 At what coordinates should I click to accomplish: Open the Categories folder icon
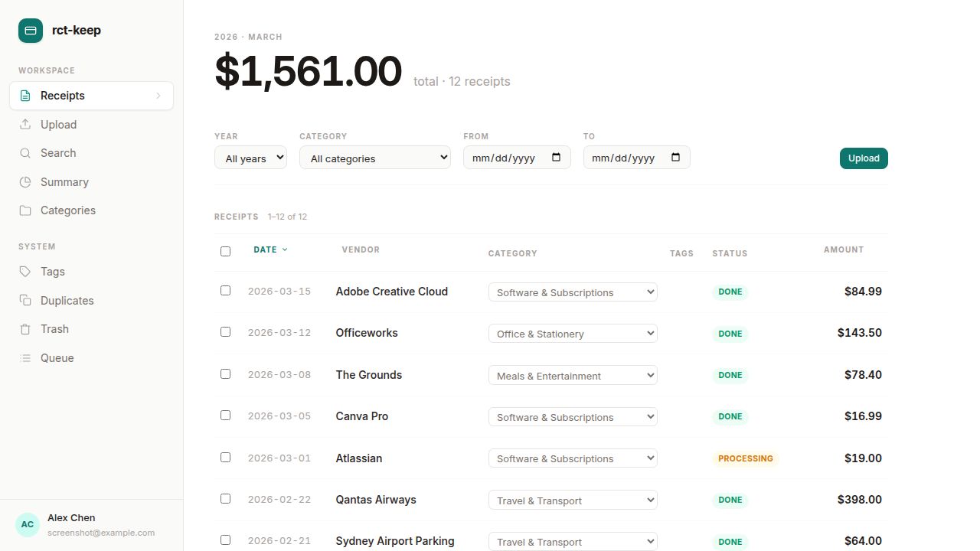[26, 210]
